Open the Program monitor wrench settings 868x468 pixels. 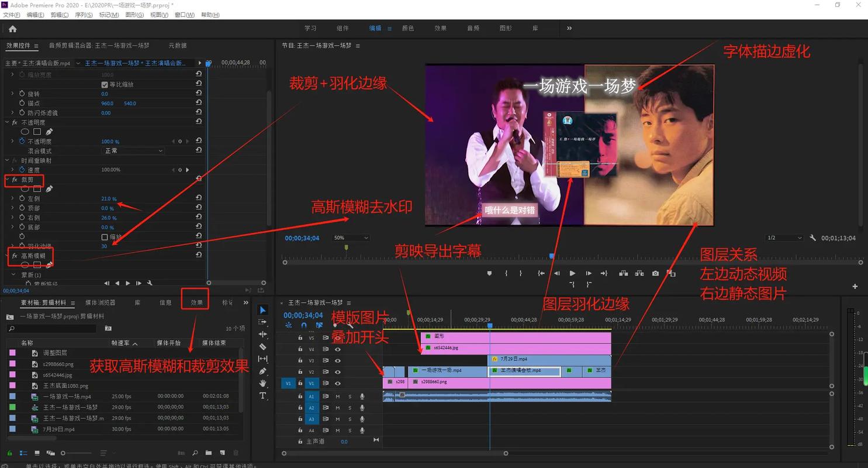pyautogui.click(x=813, y=238)
